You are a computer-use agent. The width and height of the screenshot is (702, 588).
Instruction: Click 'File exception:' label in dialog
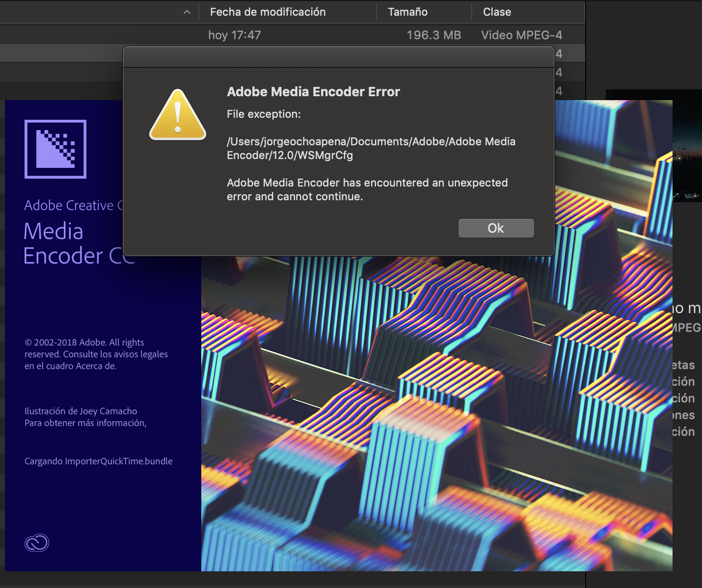point(264,114)
